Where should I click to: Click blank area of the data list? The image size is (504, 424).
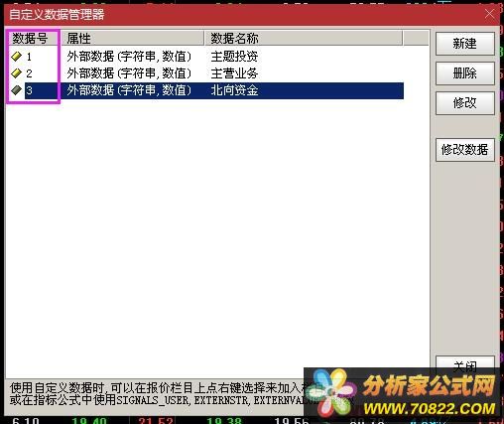click(x=215, y=231)
